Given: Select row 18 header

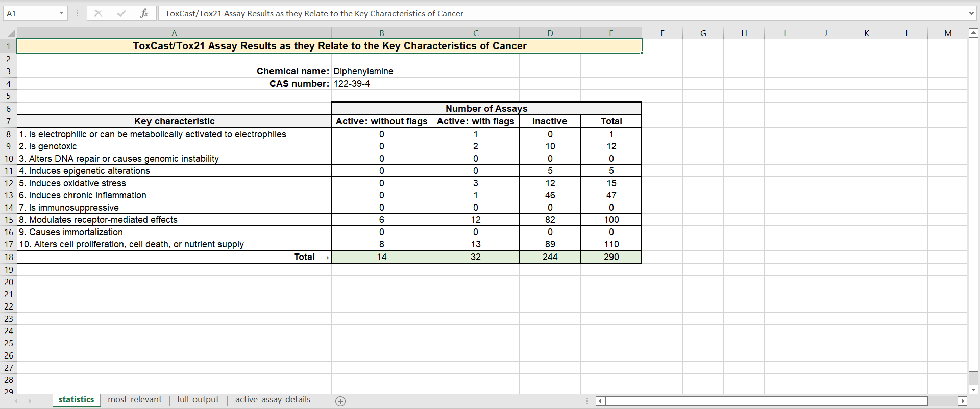Looking at the screenshot, I should pyautogui.click(x=9, y=257).
